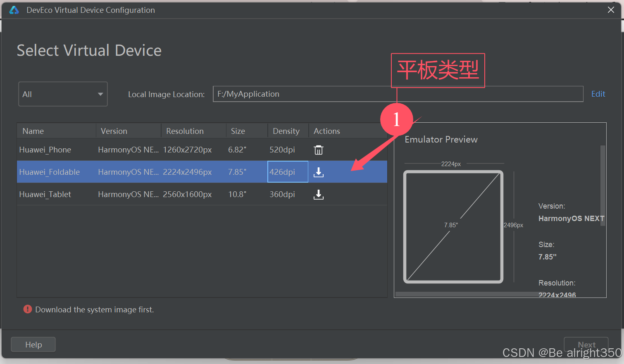The width and height of the screenshot is (624, 364).
Task: Close the Virtual Device Configuration dialog
Action: [611, 10]
